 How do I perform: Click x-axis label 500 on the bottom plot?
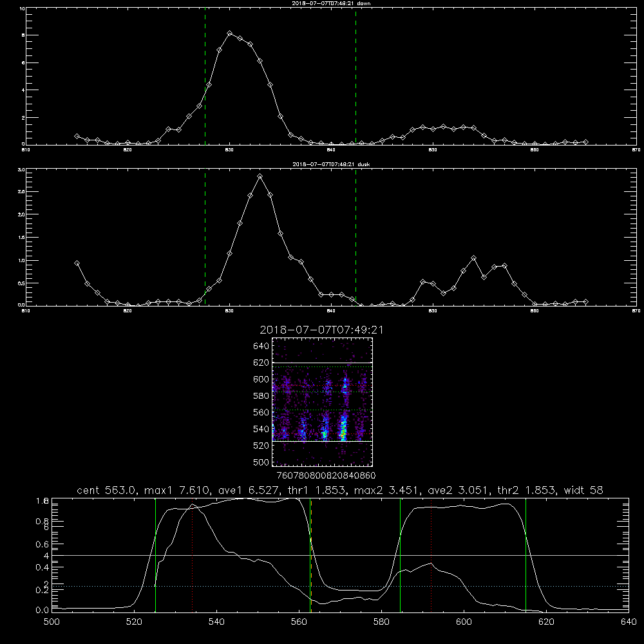(52, 622)
